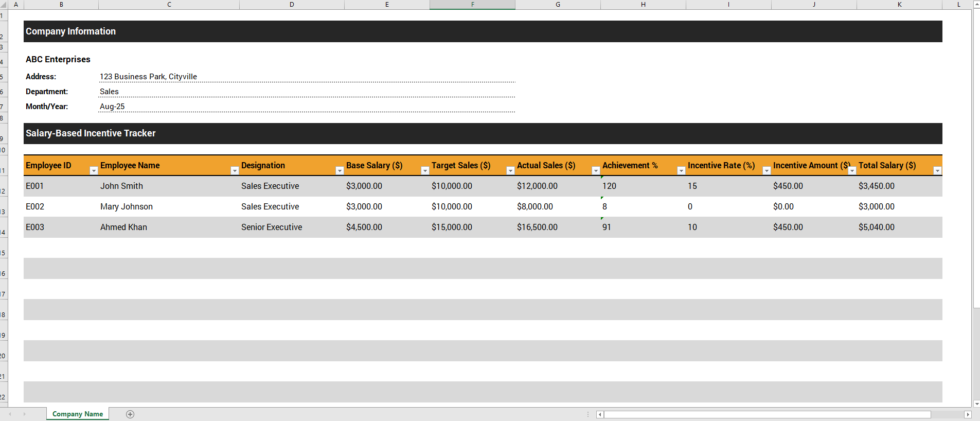Select the 'Mary Johnson' name cell

pos(169,206)
